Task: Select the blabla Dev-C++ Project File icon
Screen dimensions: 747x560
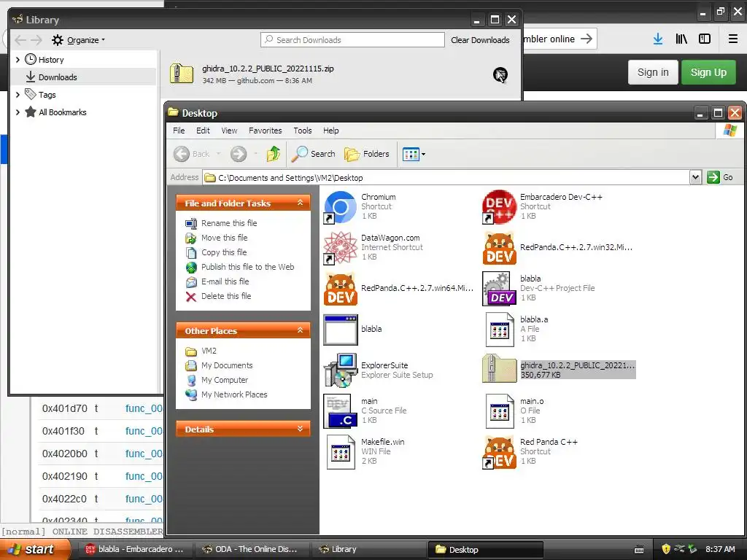Action: [x=499, y=289]
